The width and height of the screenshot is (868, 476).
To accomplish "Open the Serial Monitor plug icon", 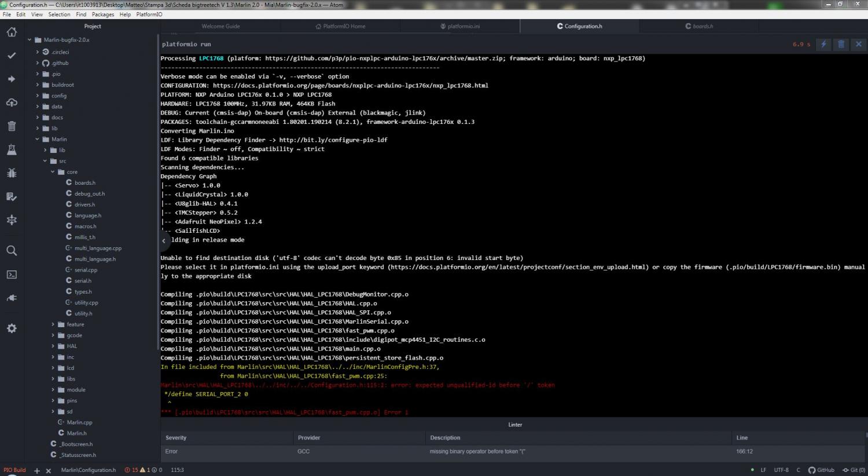I will (12, 298).
